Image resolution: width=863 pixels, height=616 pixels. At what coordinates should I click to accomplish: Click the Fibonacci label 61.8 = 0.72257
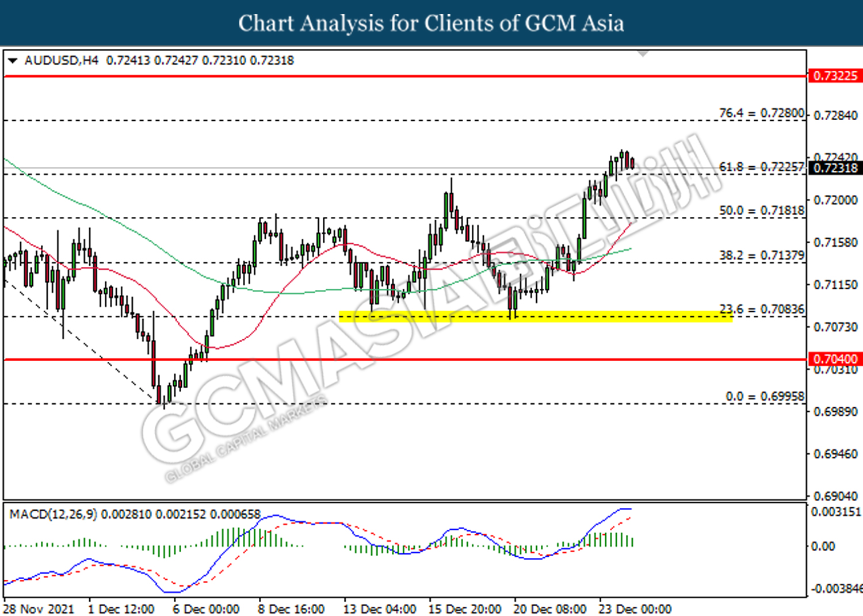(x=762, y=167)
